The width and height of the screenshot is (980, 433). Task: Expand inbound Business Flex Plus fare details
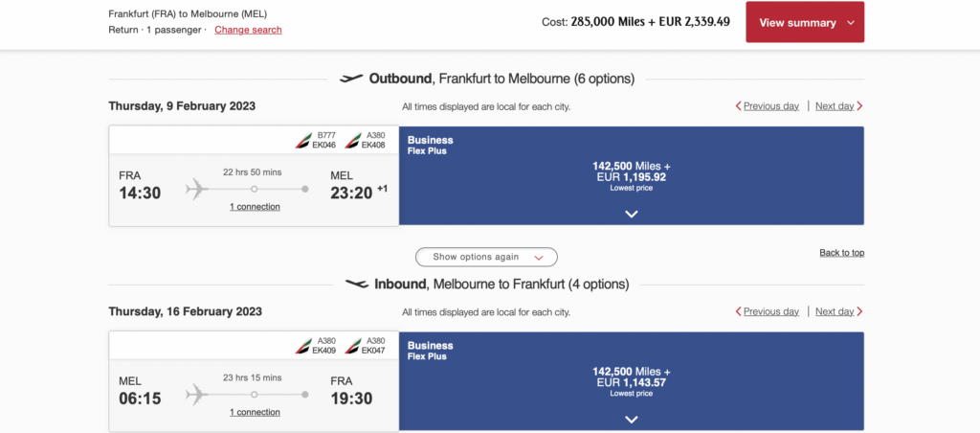coord(631,419)
